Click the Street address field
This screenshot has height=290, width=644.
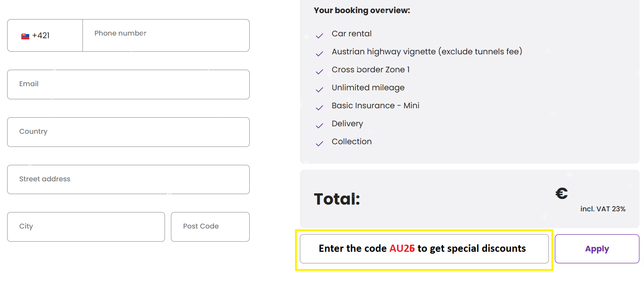(x=128, y=179)
